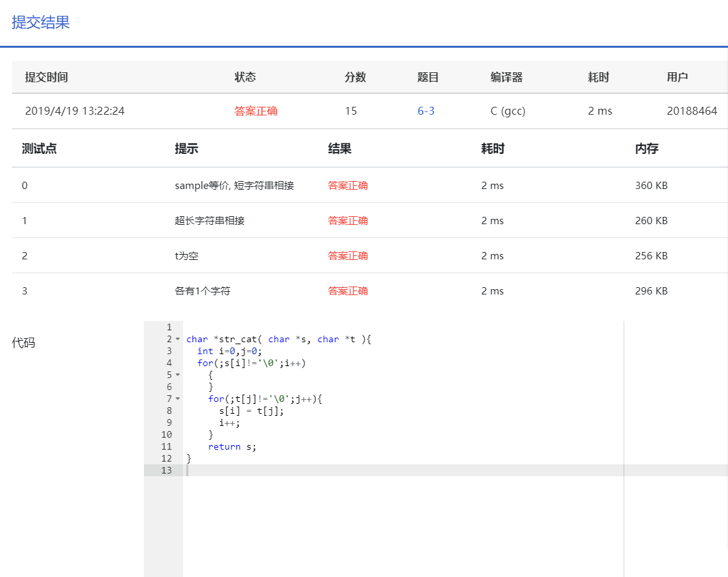The width and height of the screenshot is (728, 577).
Task: Click test point 1 result 答案正确
Action: 347,221
